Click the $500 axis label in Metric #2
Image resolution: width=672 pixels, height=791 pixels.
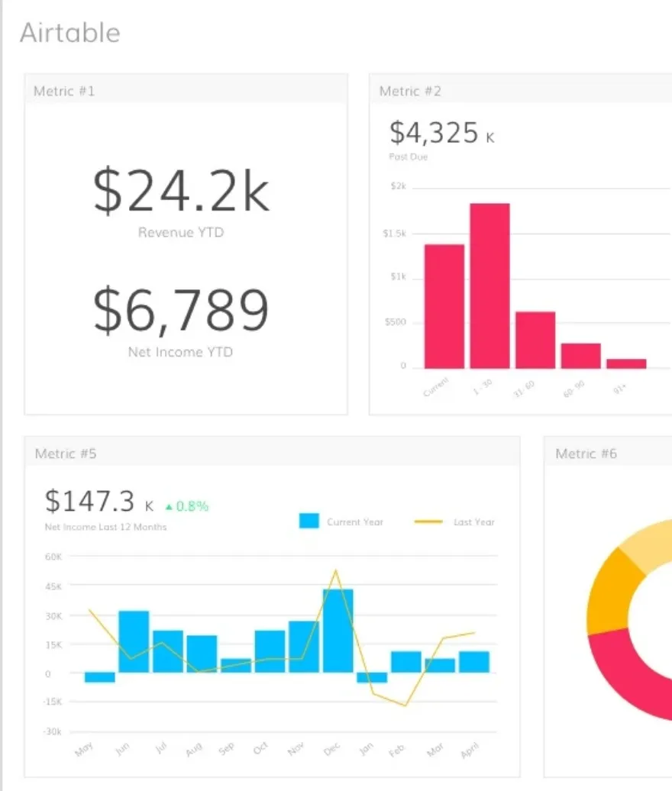pos(396,322)
